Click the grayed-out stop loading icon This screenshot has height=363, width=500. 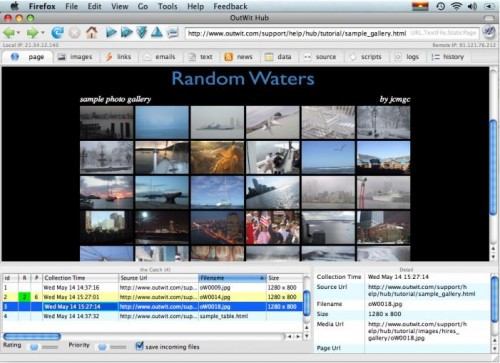75,33
